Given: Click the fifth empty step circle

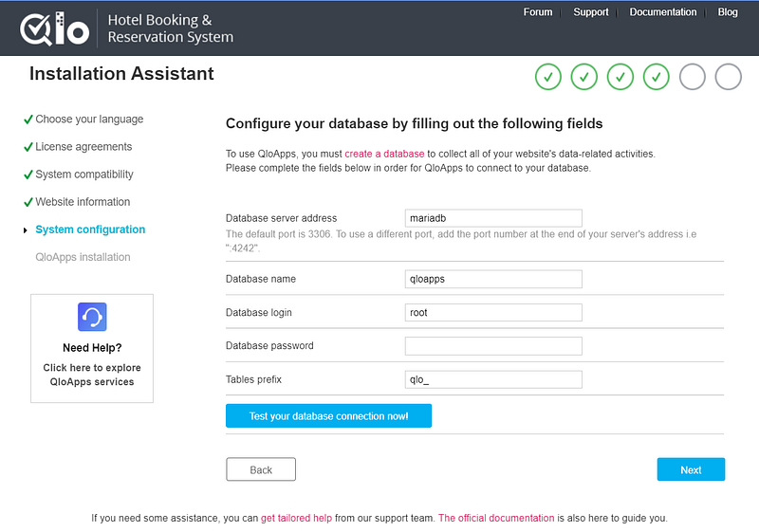Looking at the screenshot, I should pos(693,77).
